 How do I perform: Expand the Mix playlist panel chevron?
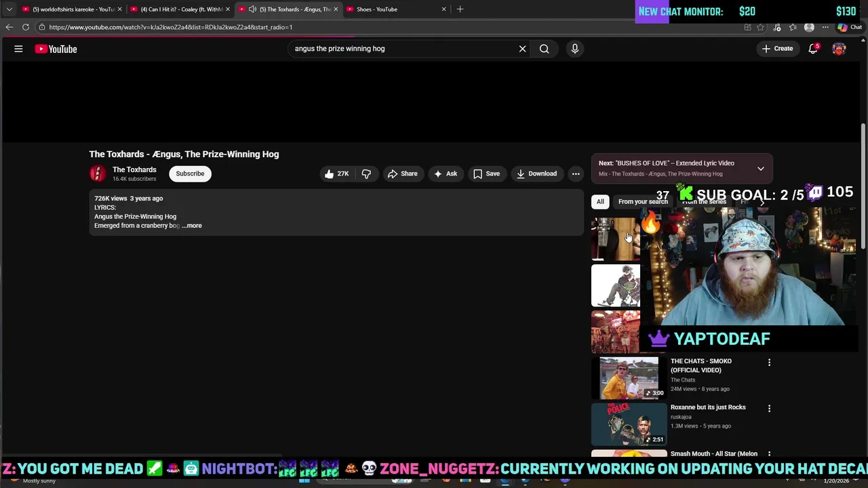[760, 168]
